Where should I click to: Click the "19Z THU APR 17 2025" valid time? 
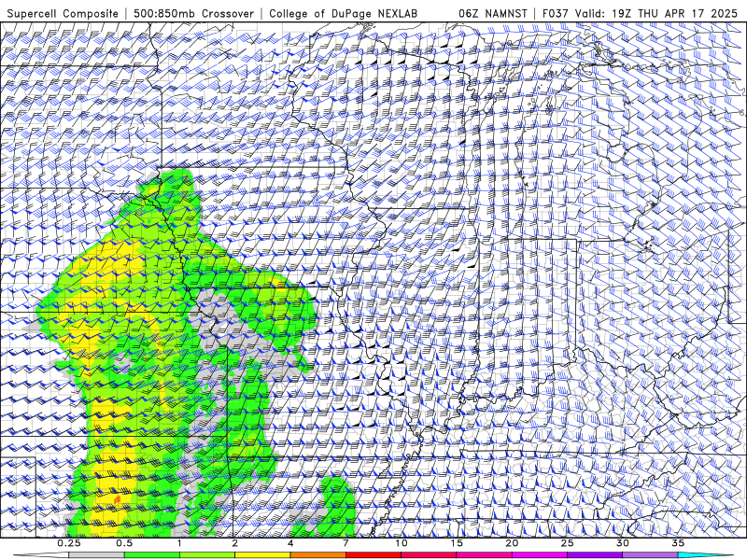[674, 14]
